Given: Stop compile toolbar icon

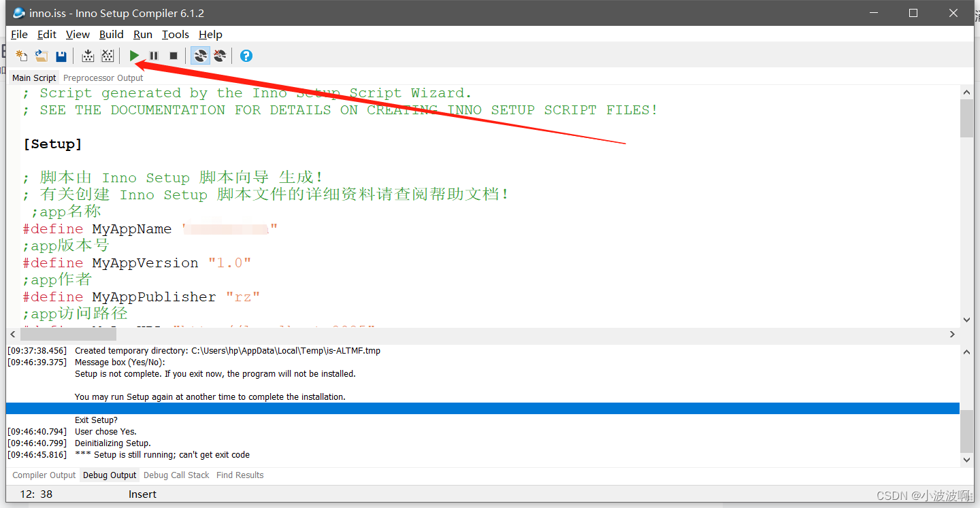Looking at the screenshot, I should [x=108, y=56].
